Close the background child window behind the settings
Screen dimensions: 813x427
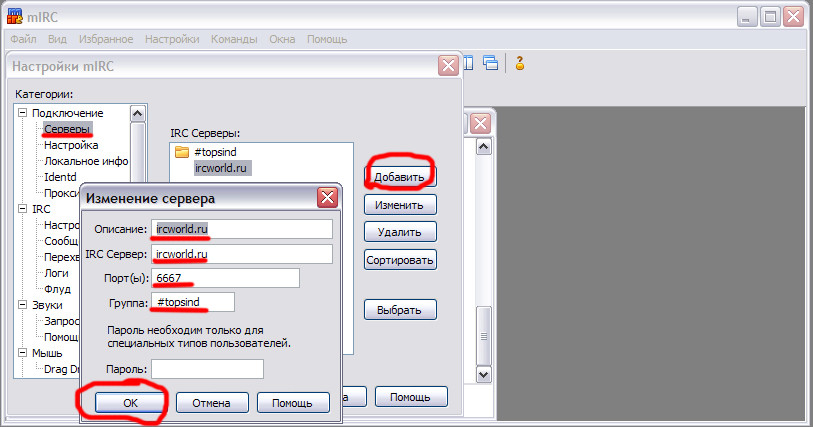(x=480, y=123)
